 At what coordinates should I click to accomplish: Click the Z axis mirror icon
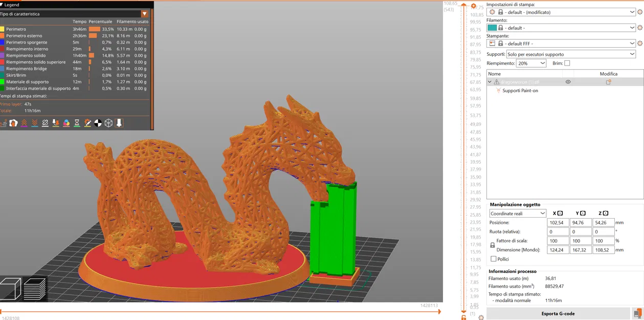[606, 214]
